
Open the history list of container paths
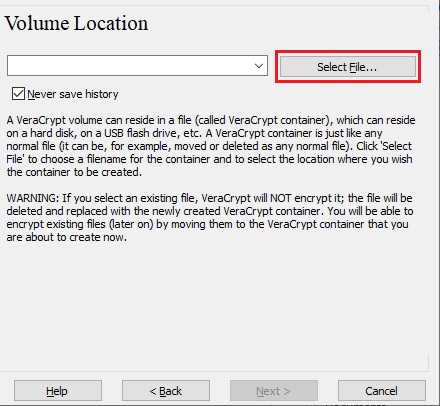[259, 66]
